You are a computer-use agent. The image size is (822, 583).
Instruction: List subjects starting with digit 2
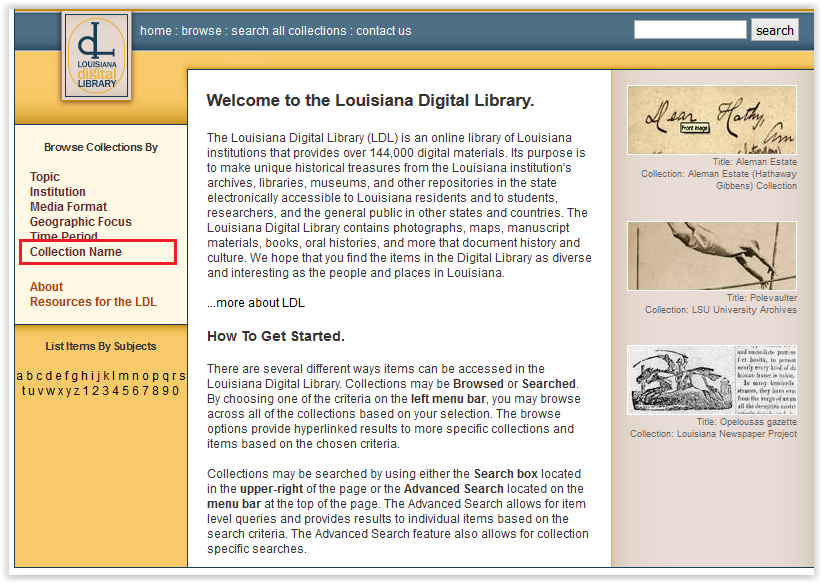(96, 391)
